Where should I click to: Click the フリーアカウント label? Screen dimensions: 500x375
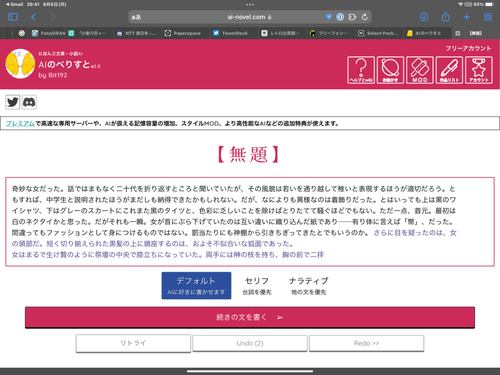tap(468, 48)
